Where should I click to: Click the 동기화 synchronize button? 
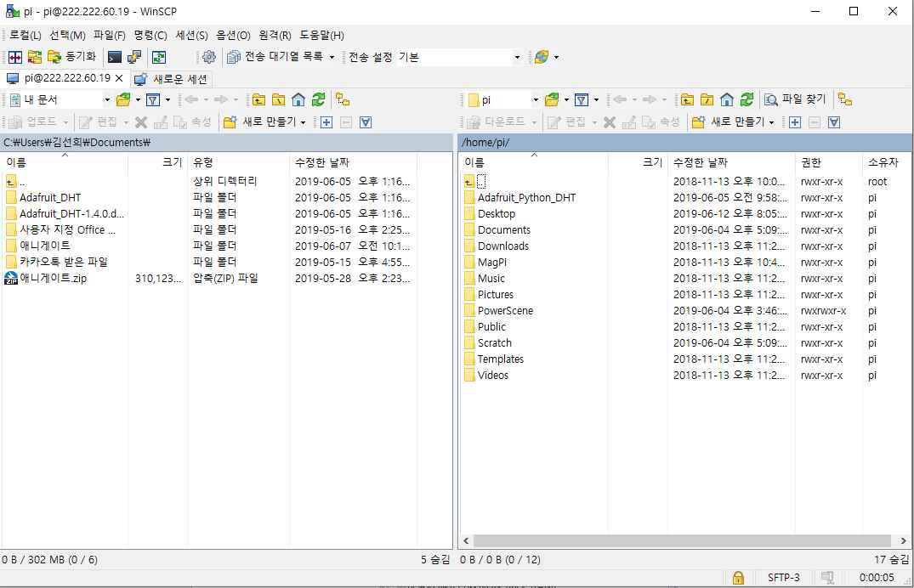tap(71, 57)
